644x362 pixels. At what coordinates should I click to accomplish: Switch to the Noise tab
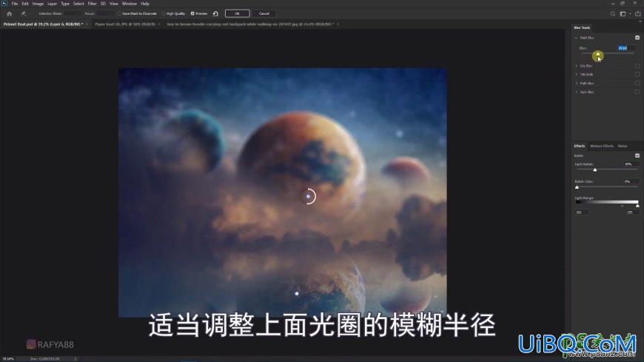pyautogui.click(x=623, y=146)
